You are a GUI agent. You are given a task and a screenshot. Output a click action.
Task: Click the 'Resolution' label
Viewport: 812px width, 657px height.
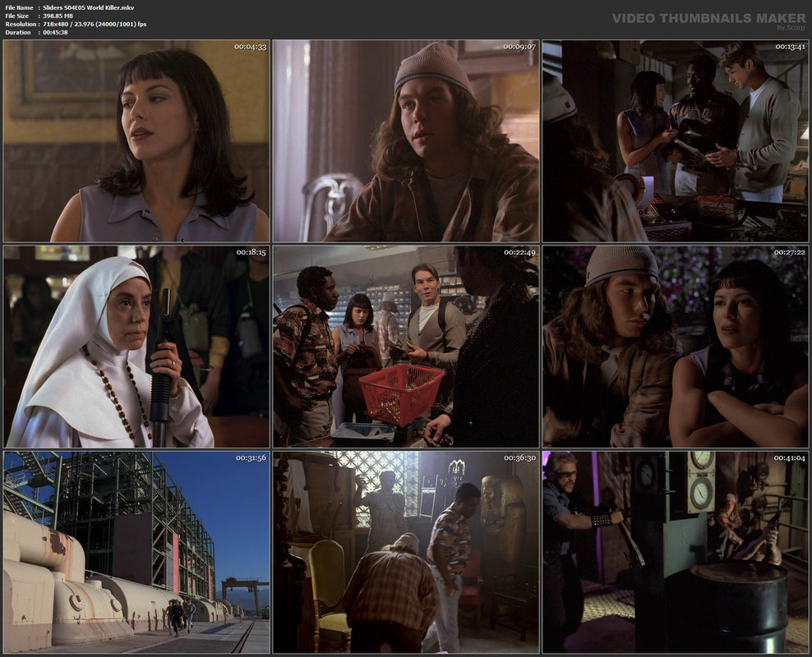click(x=21, y=25)
